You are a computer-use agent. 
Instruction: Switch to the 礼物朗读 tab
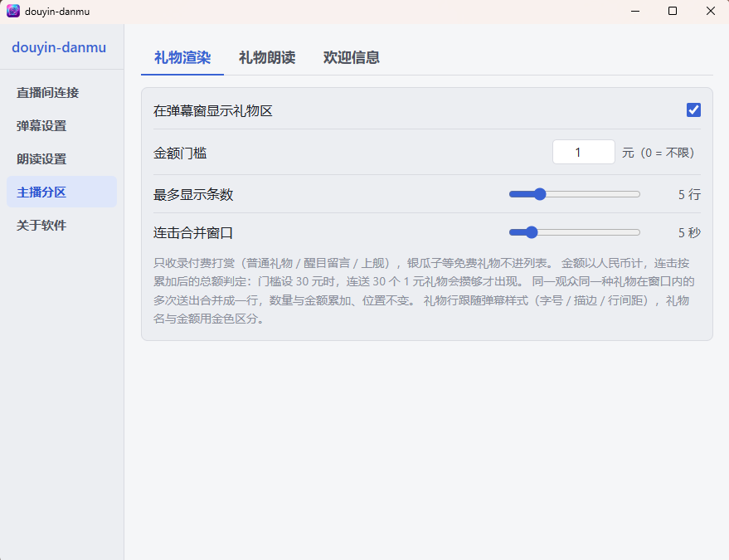(x=267, y=58)
